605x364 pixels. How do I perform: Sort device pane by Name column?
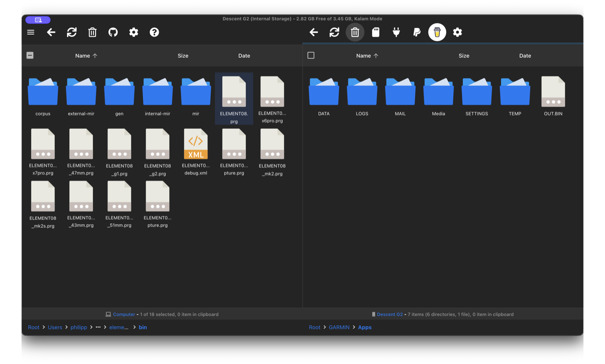(x=367, y=56)
